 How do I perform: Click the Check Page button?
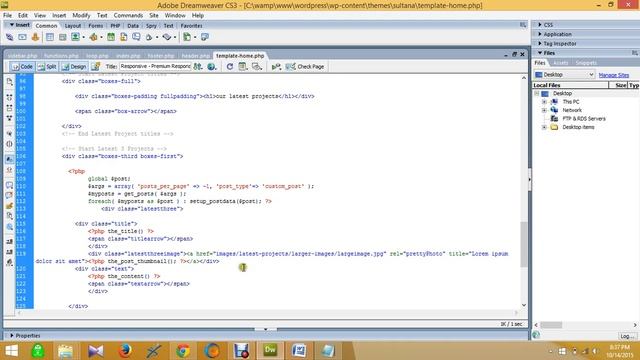click(305, 67)
